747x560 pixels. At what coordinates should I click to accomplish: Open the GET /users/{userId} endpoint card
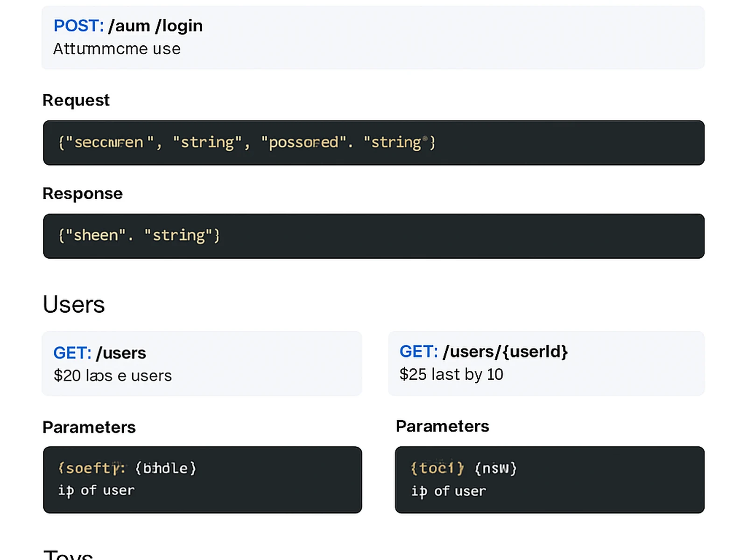(546, 364)
